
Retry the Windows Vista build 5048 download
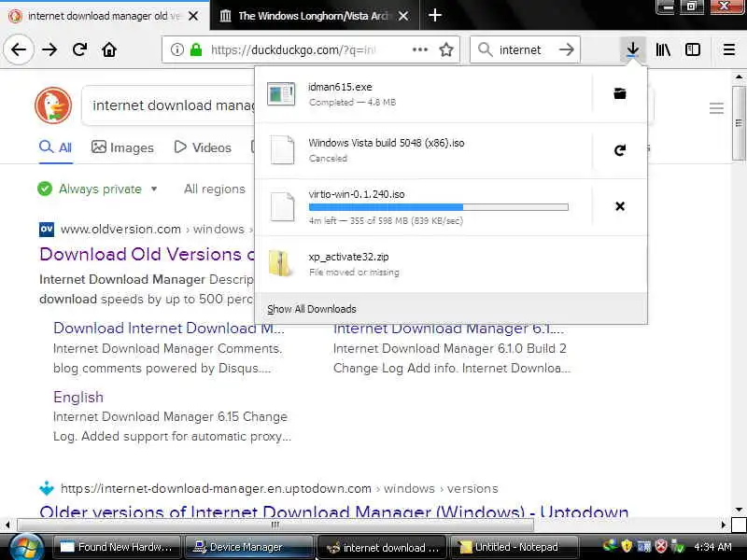tap(620, 150)
